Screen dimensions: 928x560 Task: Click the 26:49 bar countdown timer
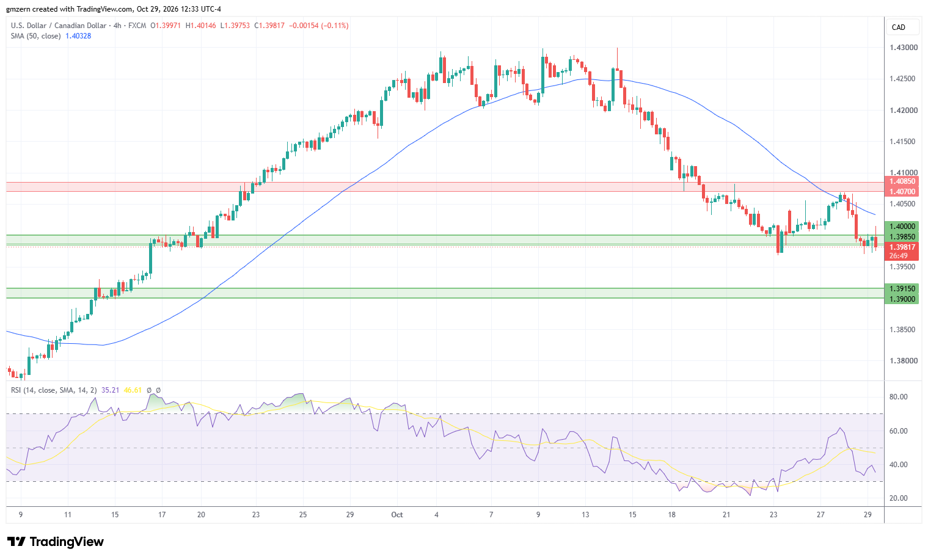(x=899, y=256)
